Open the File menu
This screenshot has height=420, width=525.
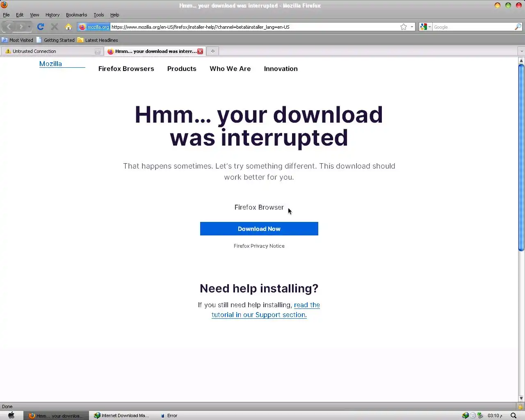(x=6, y=15)
